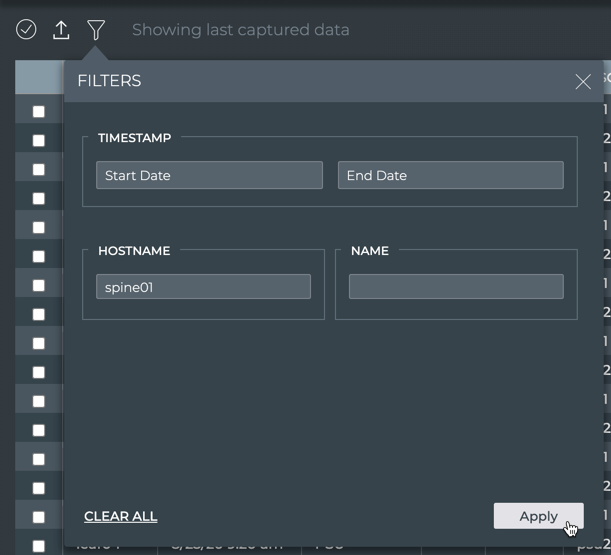Mark the fifth row checkbox

39,228
